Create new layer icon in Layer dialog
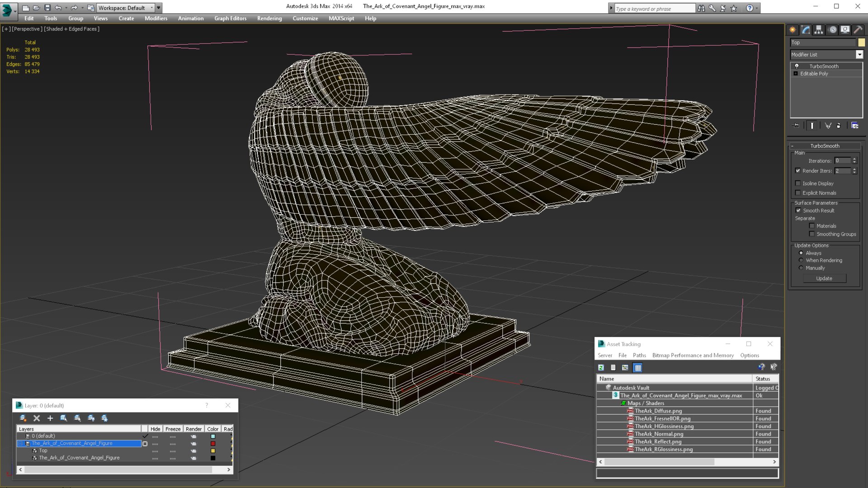The height and width of the screenshot is (488, 868). click(23, 418)
